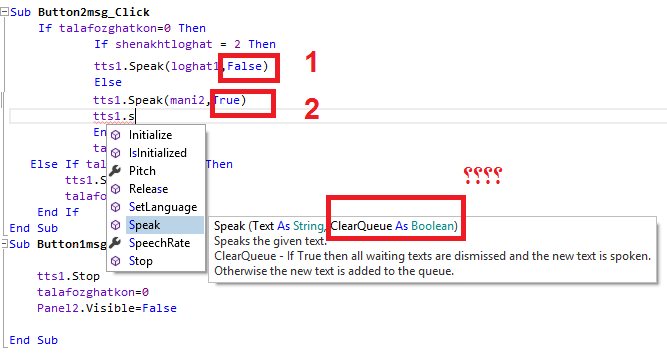
Task: Click the Panel2.Visible=False line
Action: coord(107,308)
